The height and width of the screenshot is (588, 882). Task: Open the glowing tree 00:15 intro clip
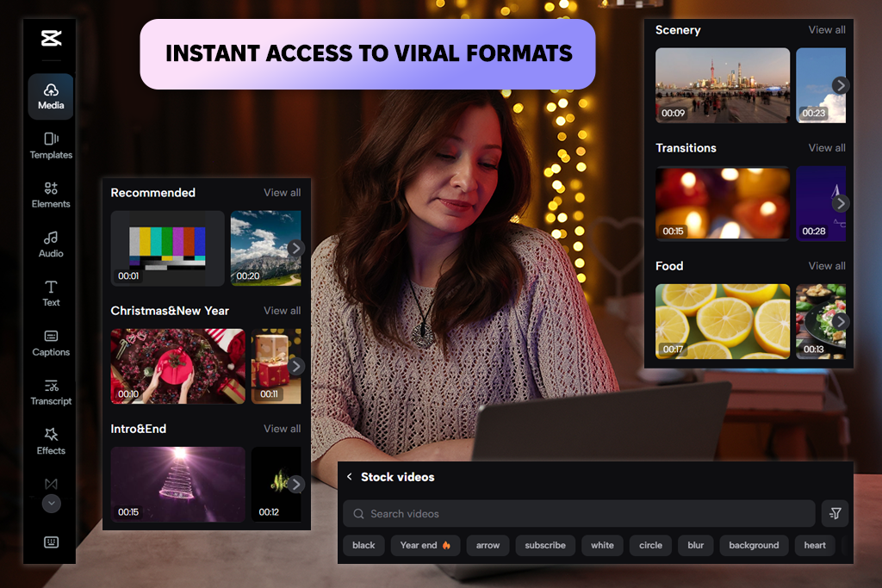point(177,484)
